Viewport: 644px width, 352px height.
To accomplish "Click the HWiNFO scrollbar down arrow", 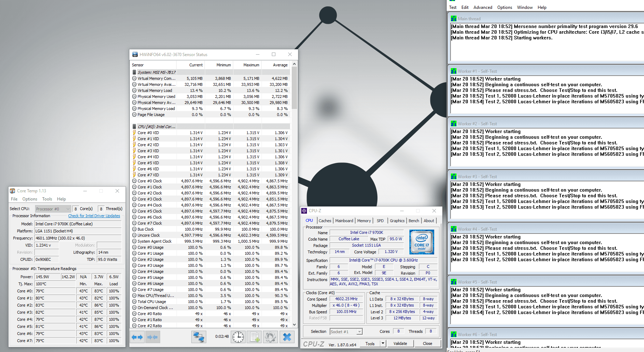I will [x=294, y=325].
